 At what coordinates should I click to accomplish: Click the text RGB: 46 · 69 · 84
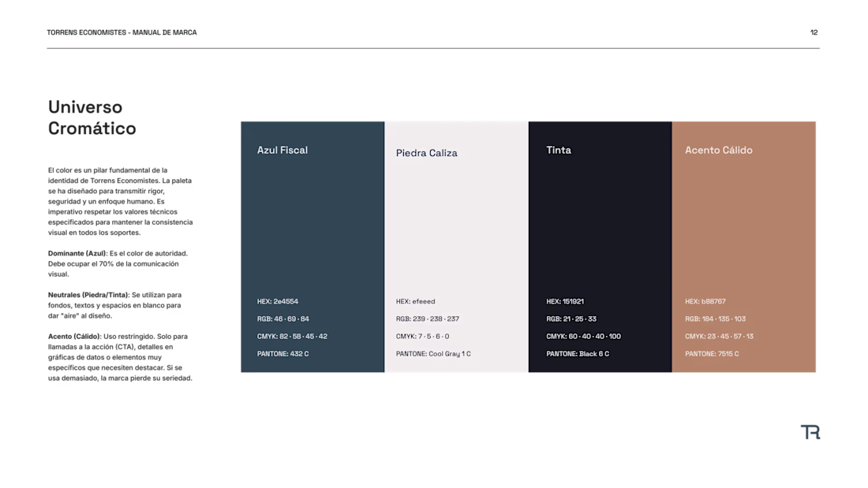point(282,319)
